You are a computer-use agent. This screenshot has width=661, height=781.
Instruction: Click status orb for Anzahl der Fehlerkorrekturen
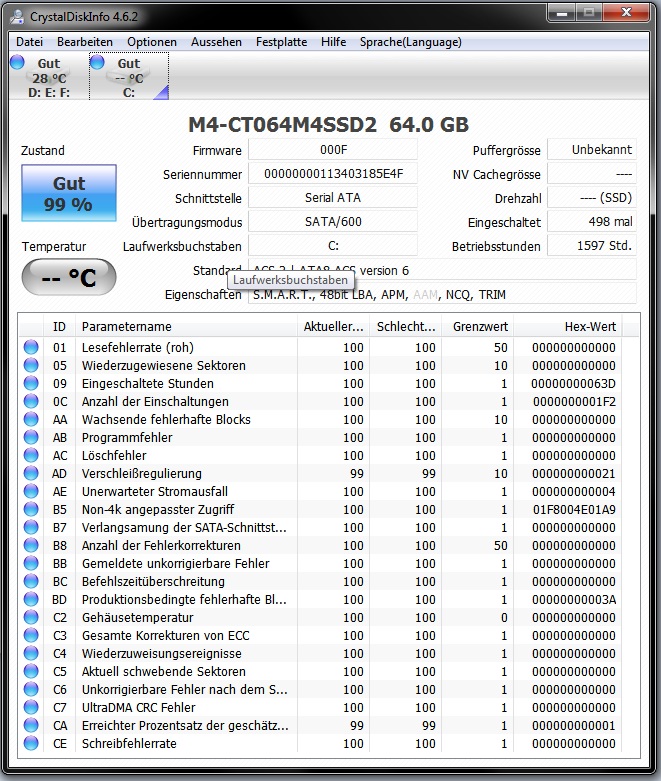(31, 545)
